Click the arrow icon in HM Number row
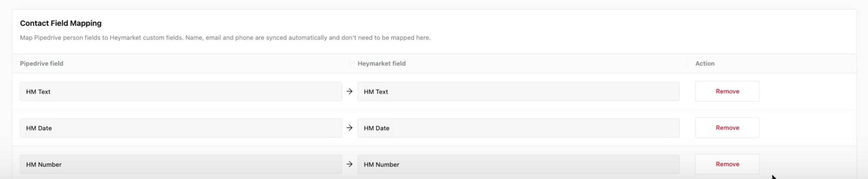Screen dimensions: 868x179 pos(349,164)
